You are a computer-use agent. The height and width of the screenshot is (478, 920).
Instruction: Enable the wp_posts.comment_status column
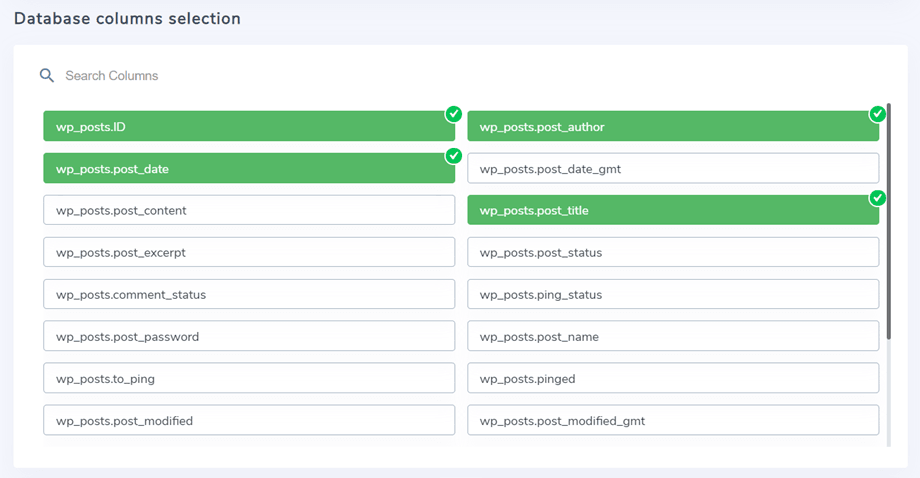pyautogui.click(x=249, y=294)
